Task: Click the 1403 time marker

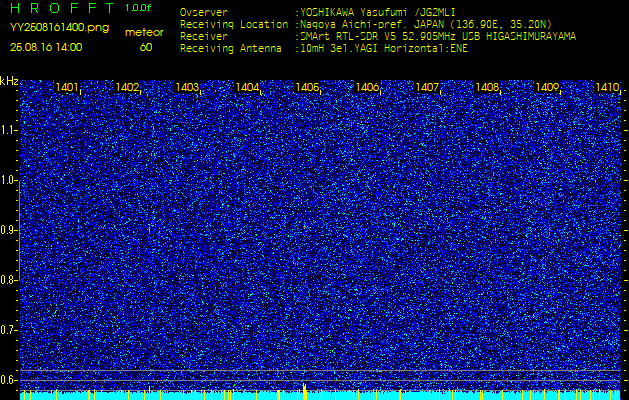Action: 187,87
